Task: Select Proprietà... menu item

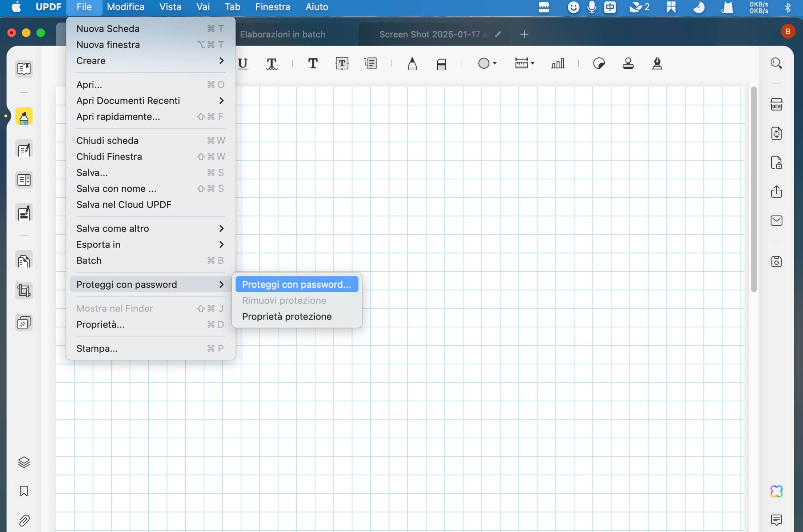Action: [150, 325]
